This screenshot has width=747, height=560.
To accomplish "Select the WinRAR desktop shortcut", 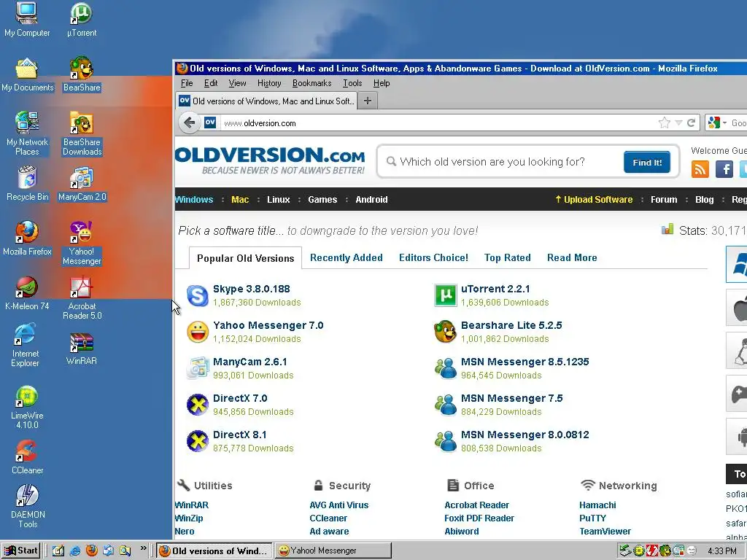I will click(x=82, y=349).
